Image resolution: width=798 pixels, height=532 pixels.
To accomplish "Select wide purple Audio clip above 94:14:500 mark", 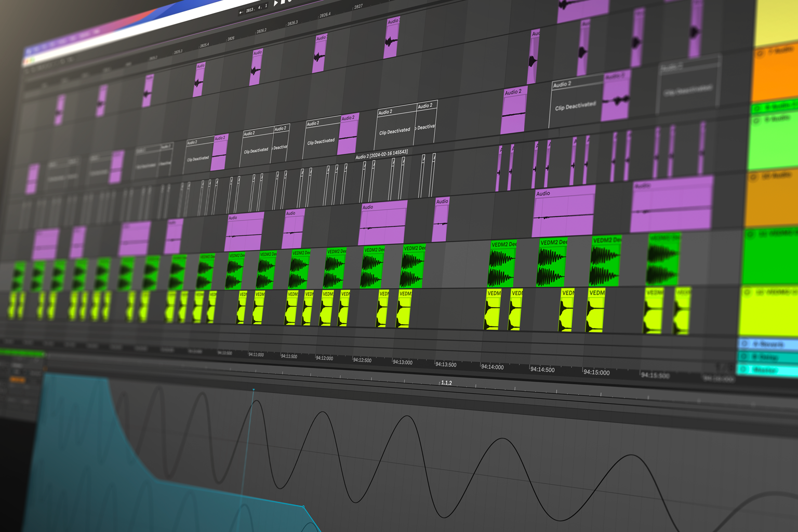I will click(564, 212).
